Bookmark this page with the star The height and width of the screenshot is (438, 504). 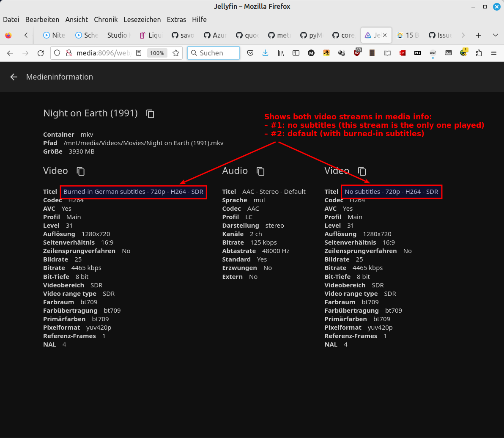coord(175,53)
